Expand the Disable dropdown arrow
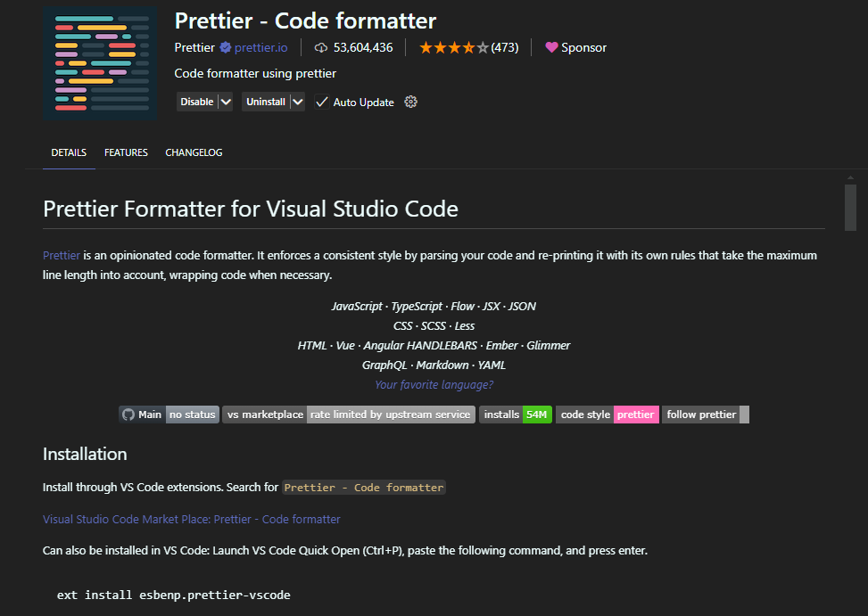The height and width of the screenshot is (616, 868). tap(226, 102)
